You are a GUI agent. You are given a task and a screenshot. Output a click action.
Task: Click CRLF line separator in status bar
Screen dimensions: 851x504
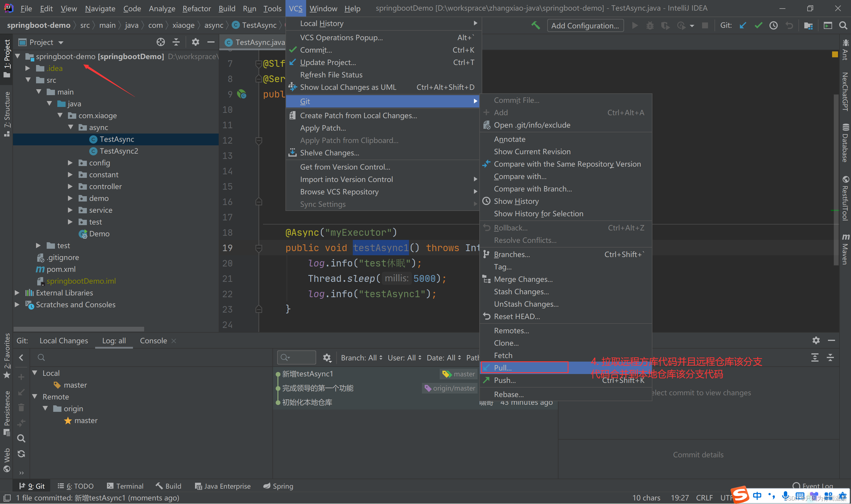pos(704,498)
